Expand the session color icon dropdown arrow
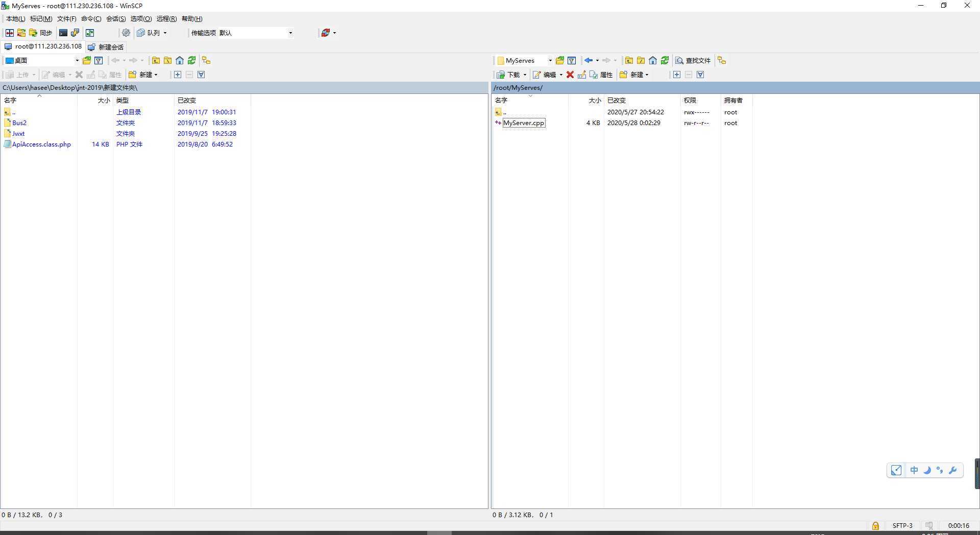This screenshot has width=980, height=535. (x=334, y=33)
